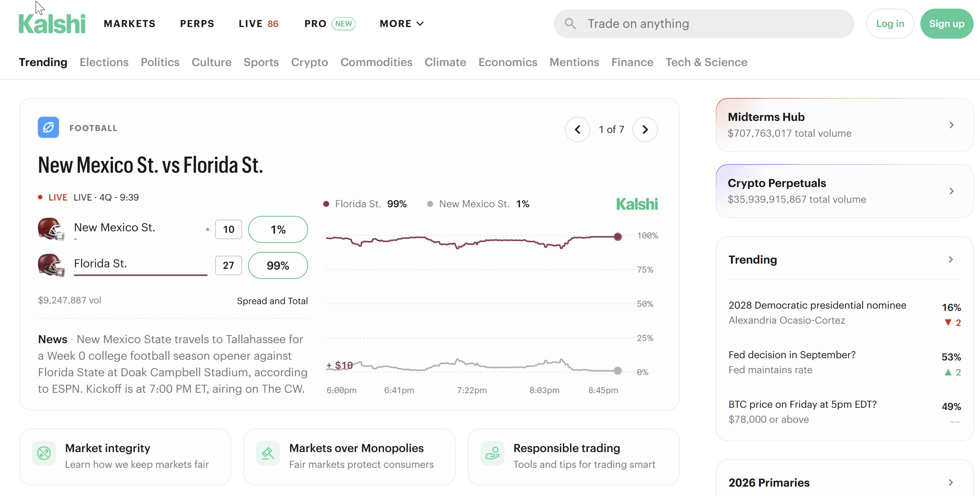
Task: Click the 2026 Primaries heading
Action: (x=768, y=482)
